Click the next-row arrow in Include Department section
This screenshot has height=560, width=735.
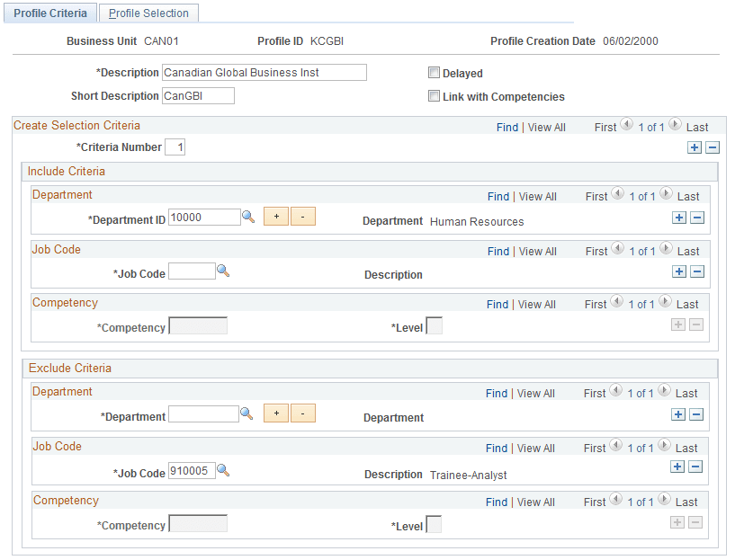point(664,192)
